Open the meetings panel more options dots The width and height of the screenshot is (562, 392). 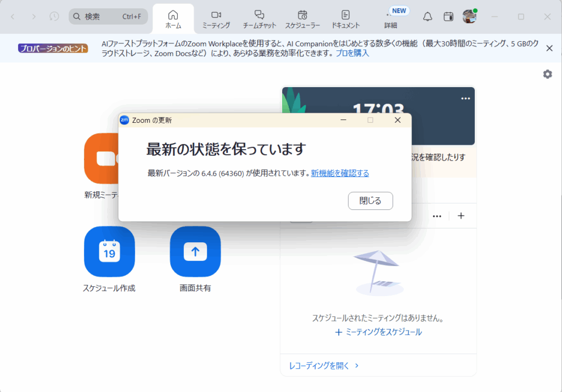click(437, 216)
